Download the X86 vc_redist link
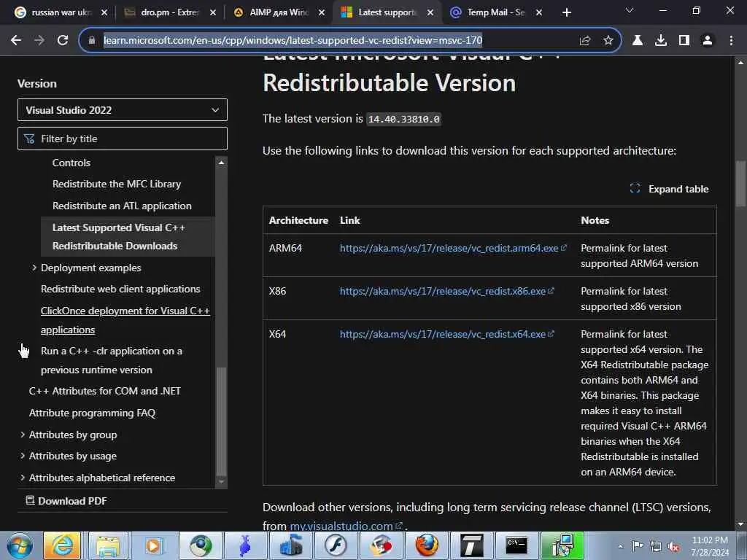This screenshot has width=747, height=560. [443, 291]
